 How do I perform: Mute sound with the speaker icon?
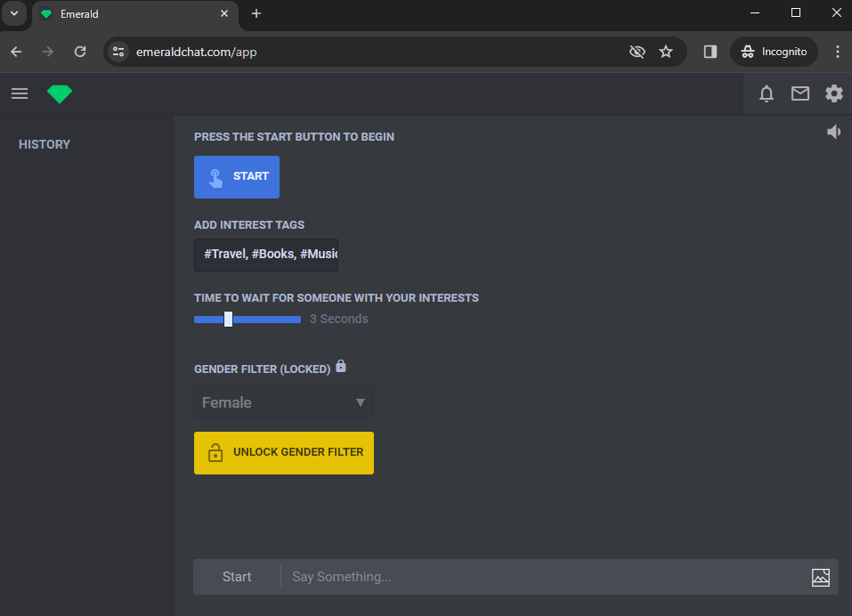[833, 132]
